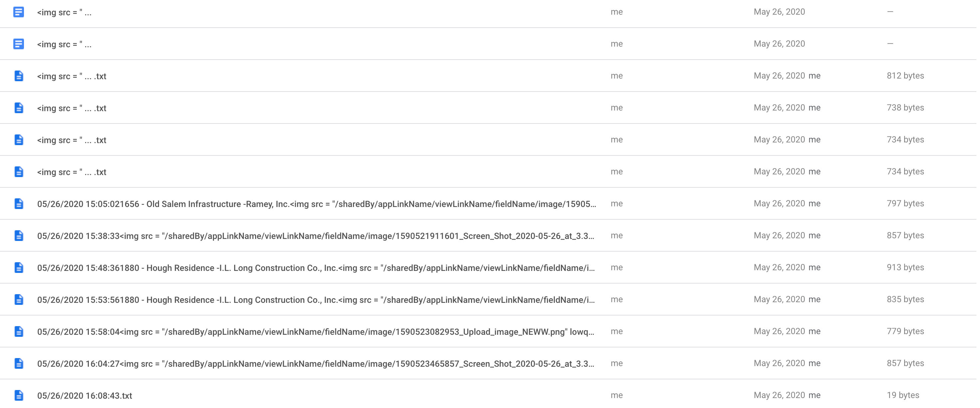Click the '779 bytes' size value
Screen dimensions: 980x408
tap(905, 331)
